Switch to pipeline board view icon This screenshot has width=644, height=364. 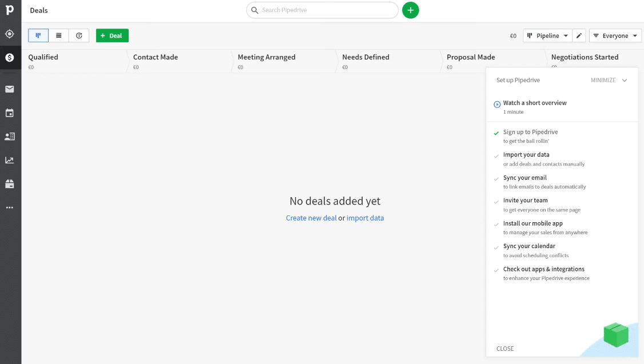tap(38, 35)
